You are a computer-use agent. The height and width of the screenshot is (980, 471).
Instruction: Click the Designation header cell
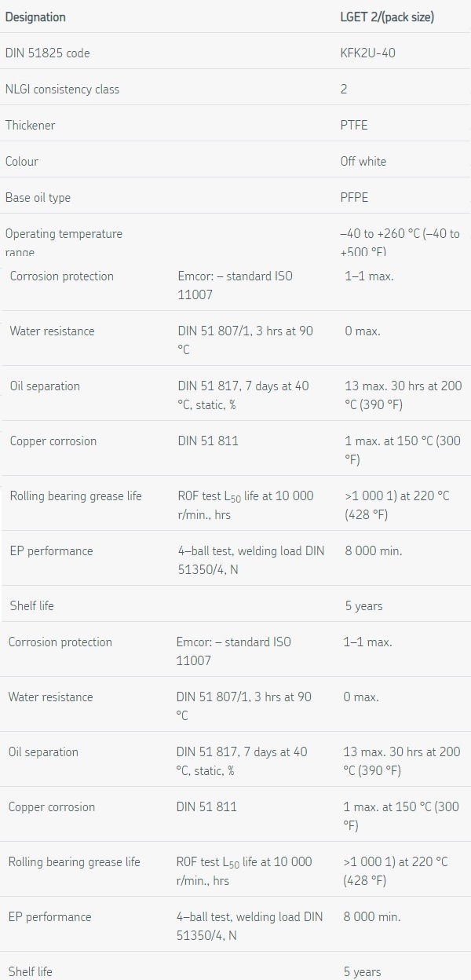(35, 16)
